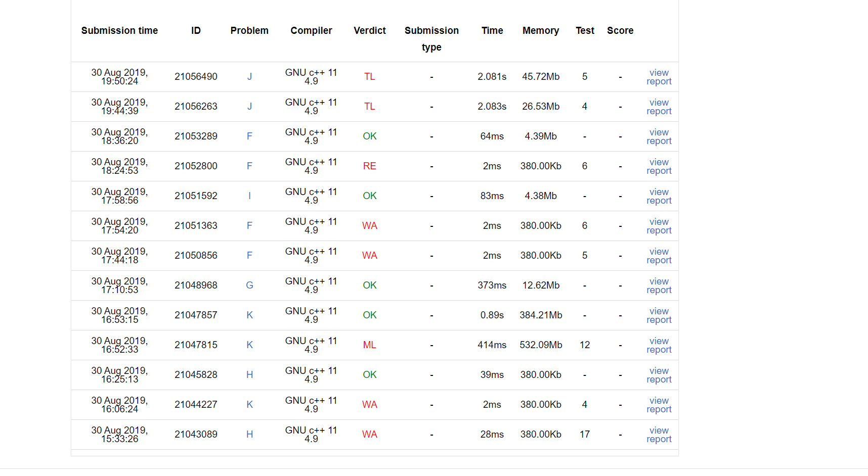Open view report for submission 21056263
Screen dimensions: 868x476
(659, 107)
